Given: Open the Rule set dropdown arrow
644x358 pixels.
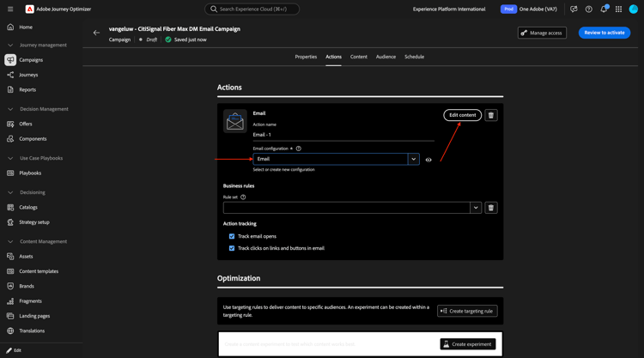Looking at the screenshot, I should click(x=476, y=208).
